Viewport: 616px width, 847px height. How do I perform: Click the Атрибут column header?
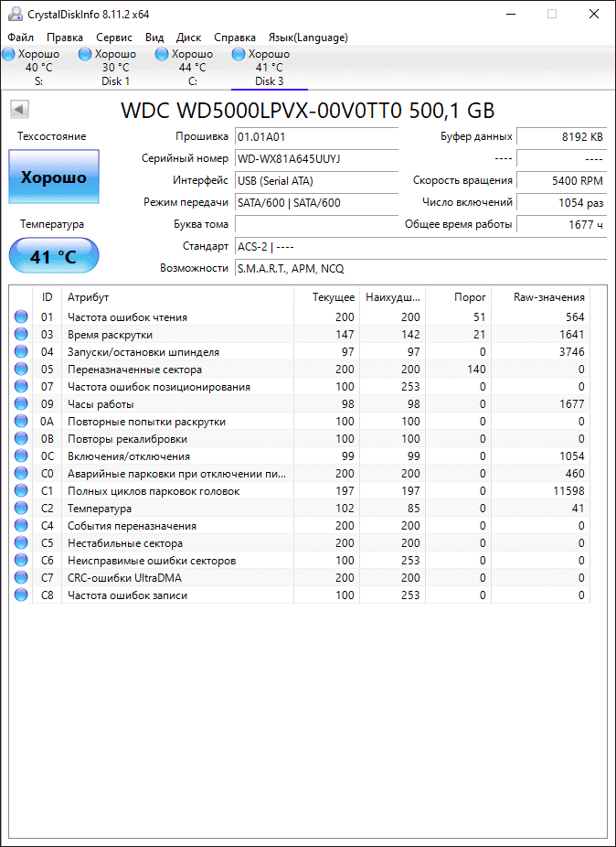point(177,297)
